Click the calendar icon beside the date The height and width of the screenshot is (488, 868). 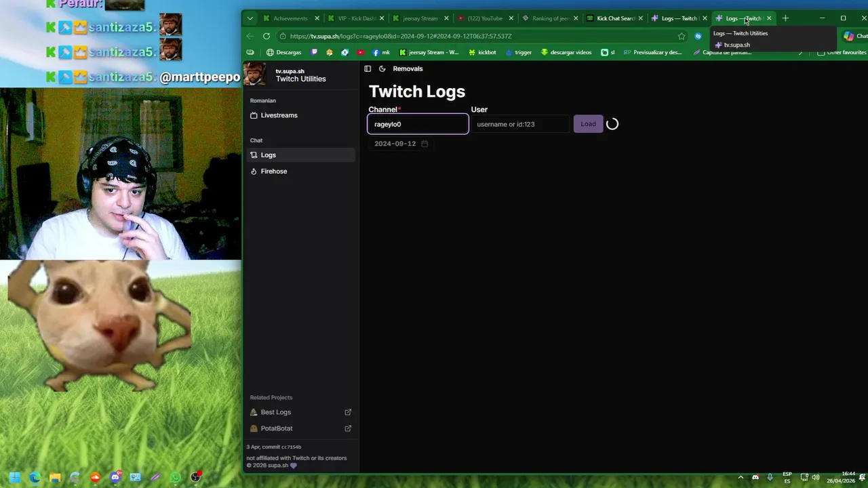pyautogui.click(x=425, y=144)
